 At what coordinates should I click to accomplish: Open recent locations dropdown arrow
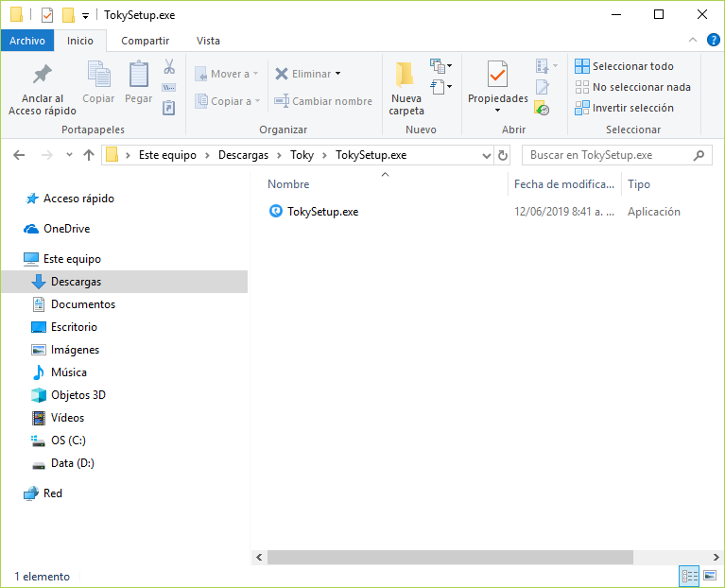69,155
